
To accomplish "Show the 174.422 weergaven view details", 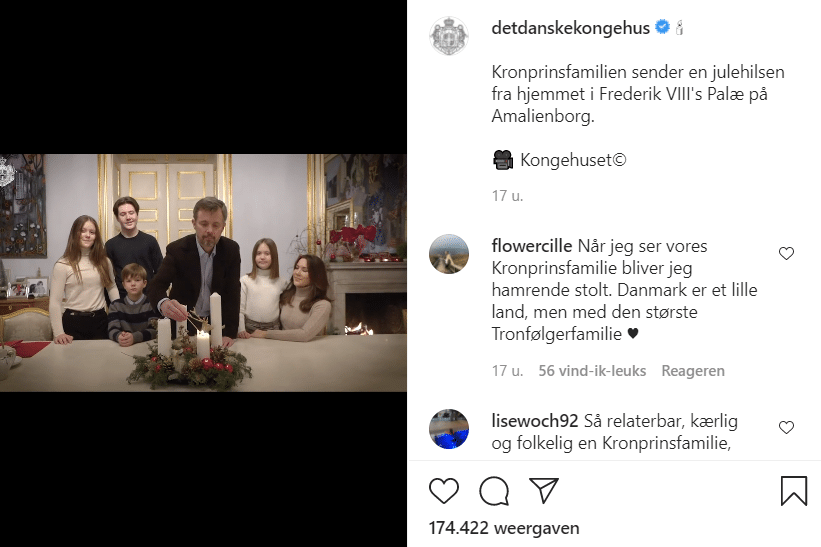I will [x=504, y=527].
